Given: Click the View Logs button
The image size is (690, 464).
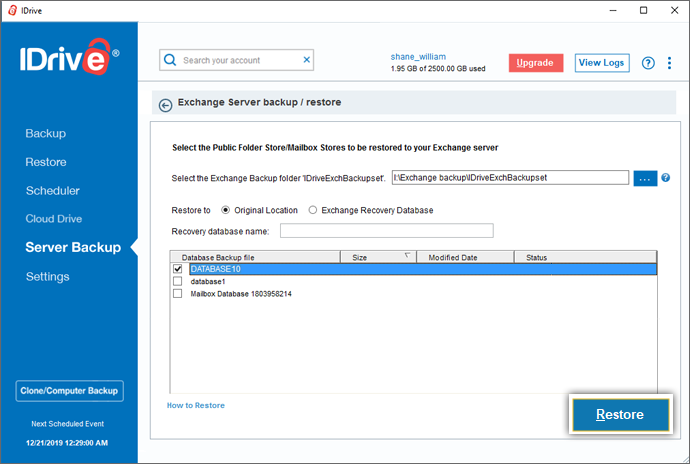Looking at the screenshot, I should 602,63.
